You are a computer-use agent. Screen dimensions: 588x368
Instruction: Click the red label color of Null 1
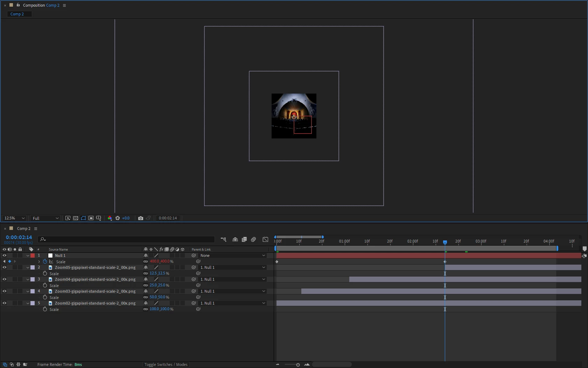click(x=33, y=255)
